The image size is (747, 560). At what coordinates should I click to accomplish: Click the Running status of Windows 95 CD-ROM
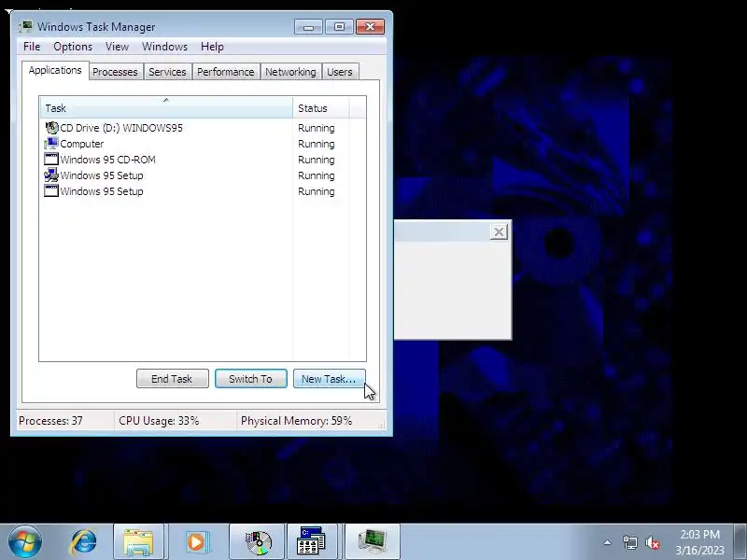pos(317,160)
